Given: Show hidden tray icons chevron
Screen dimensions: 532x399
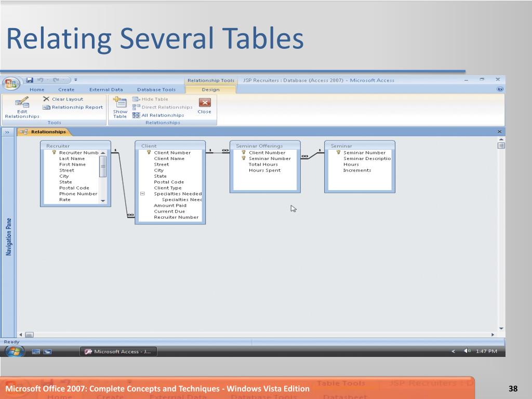Looking at the screenshot, I should pyautogui.click(x=453, y=351).
